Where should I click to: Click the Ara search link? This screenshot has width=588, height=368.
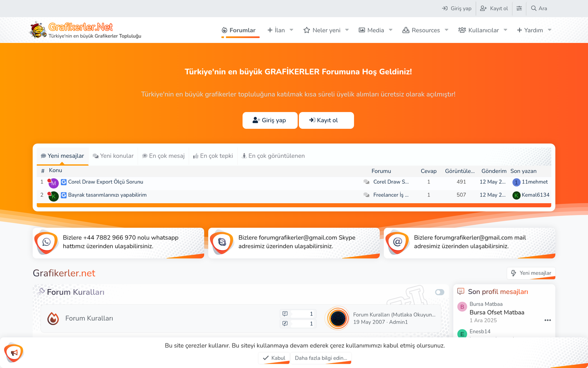point(539,8)
